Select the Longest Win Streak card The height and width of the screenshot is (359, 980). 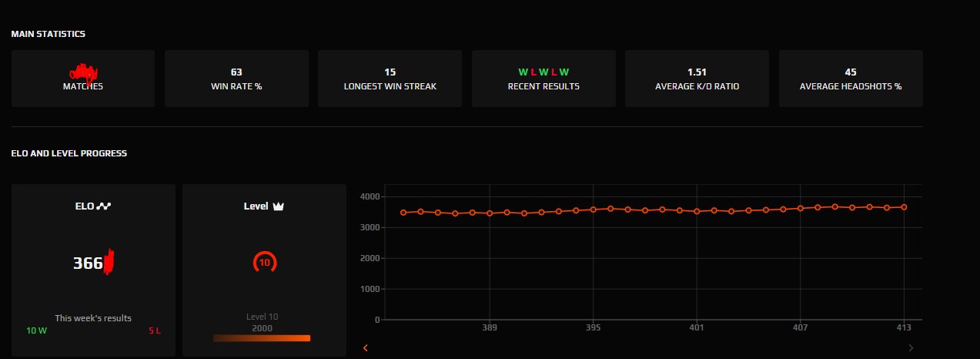pos(390,79)
